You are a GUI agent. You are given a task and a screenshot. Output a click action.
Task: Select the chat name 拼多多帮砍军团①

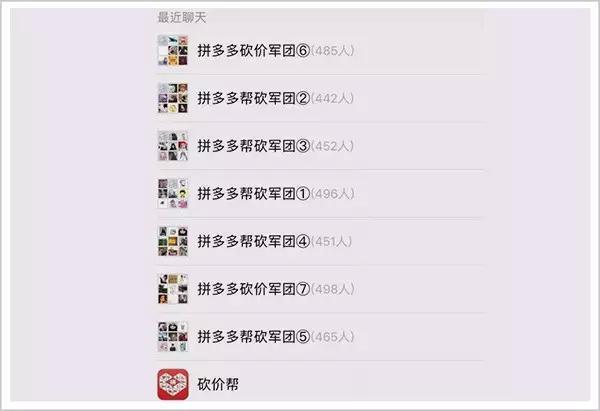pos(253,194)
